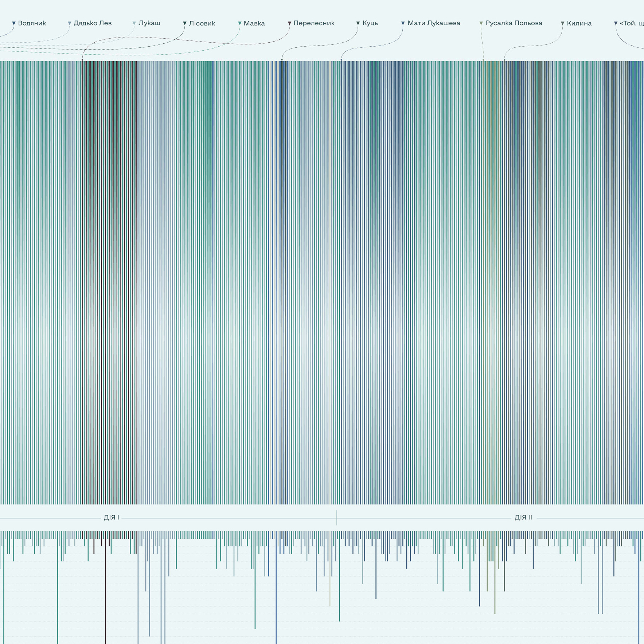Select the Лукаш character label
Viewport: 644px width, 644px height.
tap(149, 23)
